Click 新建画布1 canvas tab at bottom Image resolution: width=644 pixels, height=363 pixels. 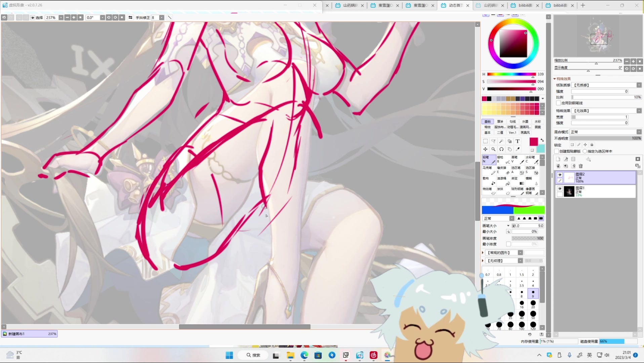click(30, 334)
